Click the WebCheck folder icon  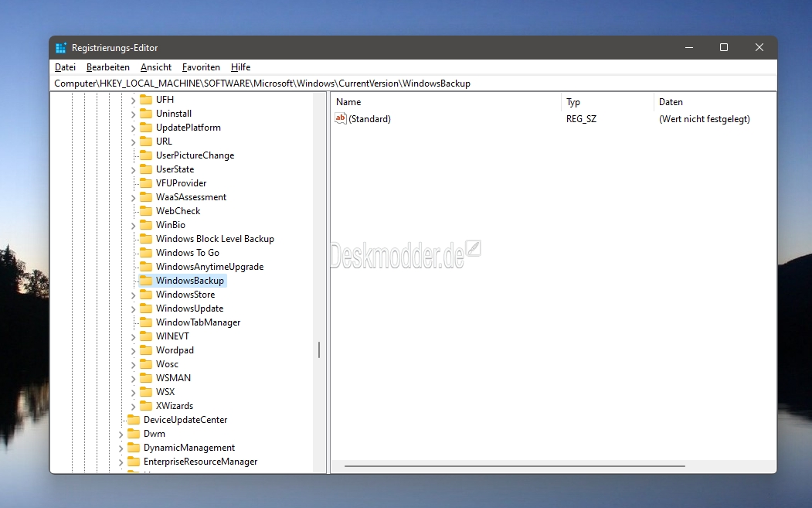[145, 211]
